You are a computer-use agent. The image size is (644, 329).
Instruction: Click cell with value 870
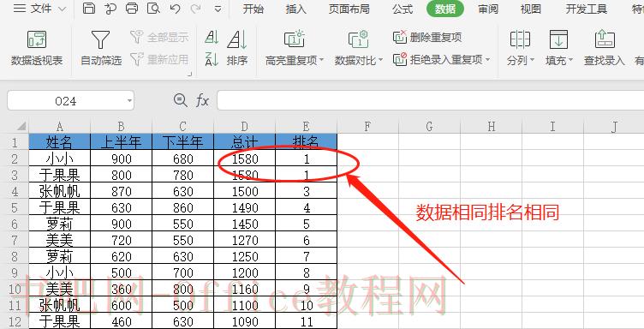pyautogui.click(x=121, y=191)
